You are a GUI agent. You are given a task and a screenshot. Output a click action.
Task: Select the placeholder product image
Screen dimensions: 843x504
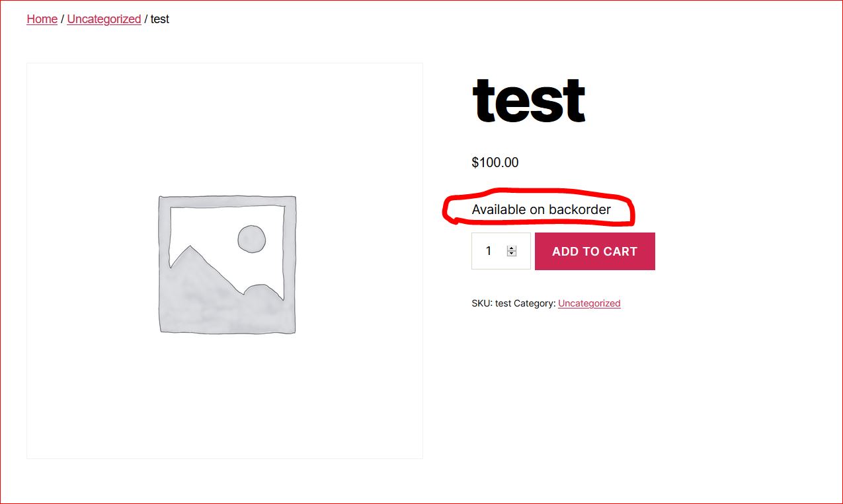pos(225,261)
